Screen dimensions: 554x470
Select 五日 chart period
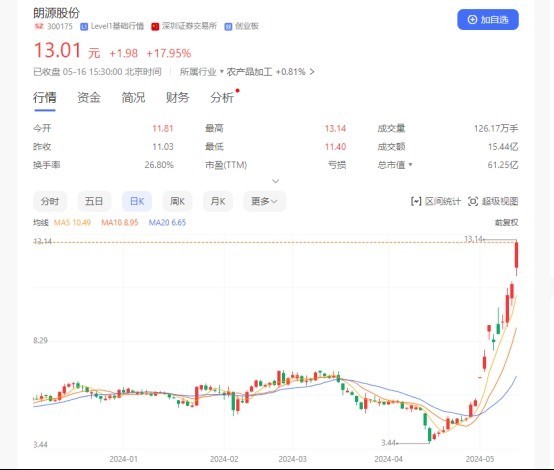94,201
